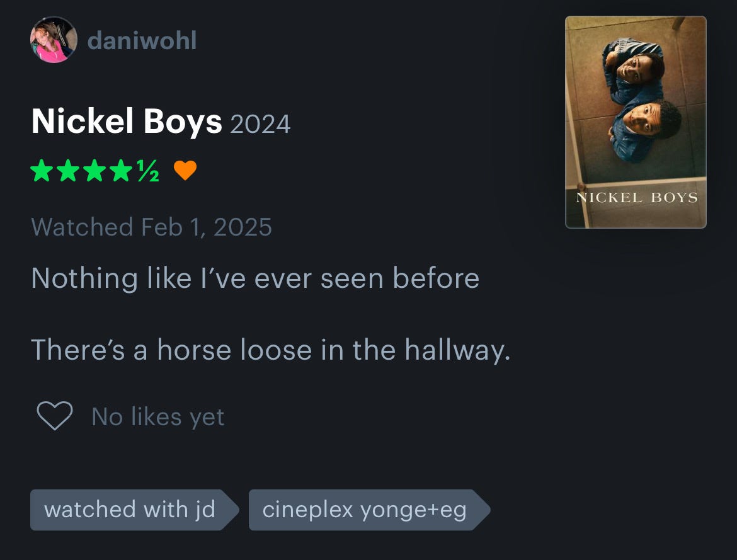
Task: Click the fourth green rating star
Action: (x=122, y=170)
